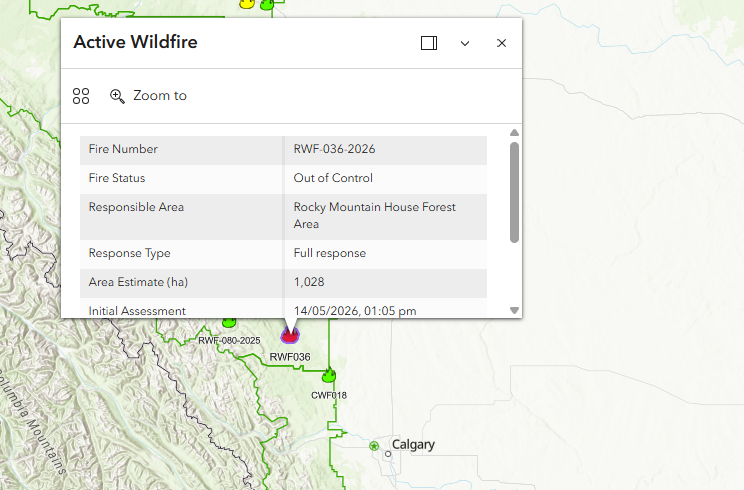Select the red RWF036 wildfire marker
The height and width of the screenshot is (490, 744).
290,335
